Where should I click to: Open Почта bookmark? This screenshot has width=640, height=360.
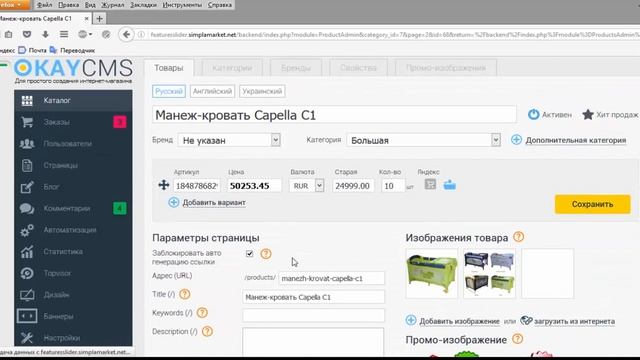33,50
